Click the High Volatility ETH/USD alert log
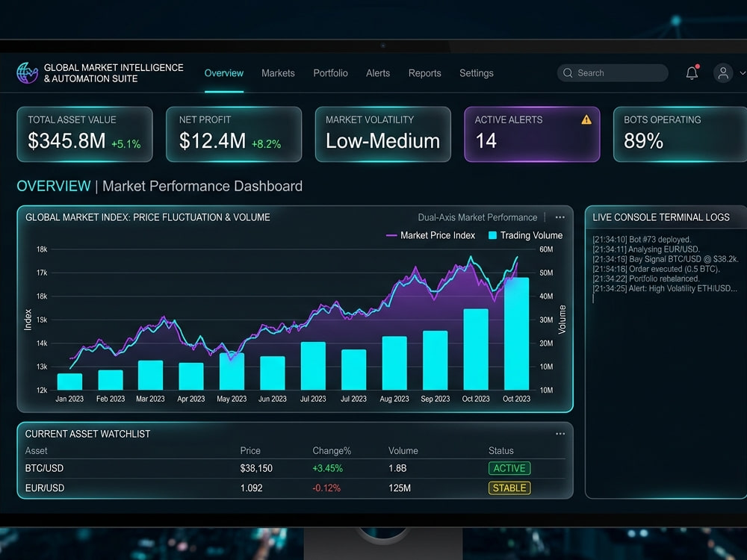The width and height of the screenshot is (747, 560). [x=665, y=288]
